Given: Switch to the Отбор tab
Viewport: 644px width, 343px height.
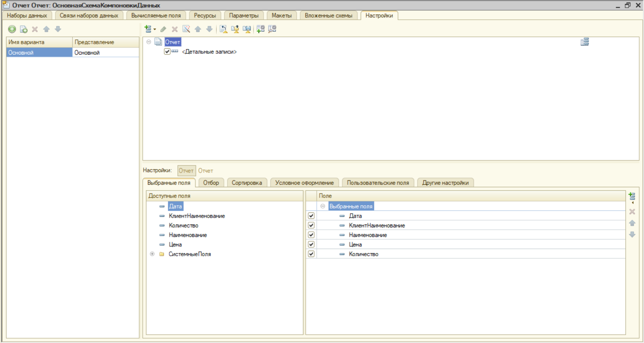Looking at the screenshot, I should pos(211,183).
